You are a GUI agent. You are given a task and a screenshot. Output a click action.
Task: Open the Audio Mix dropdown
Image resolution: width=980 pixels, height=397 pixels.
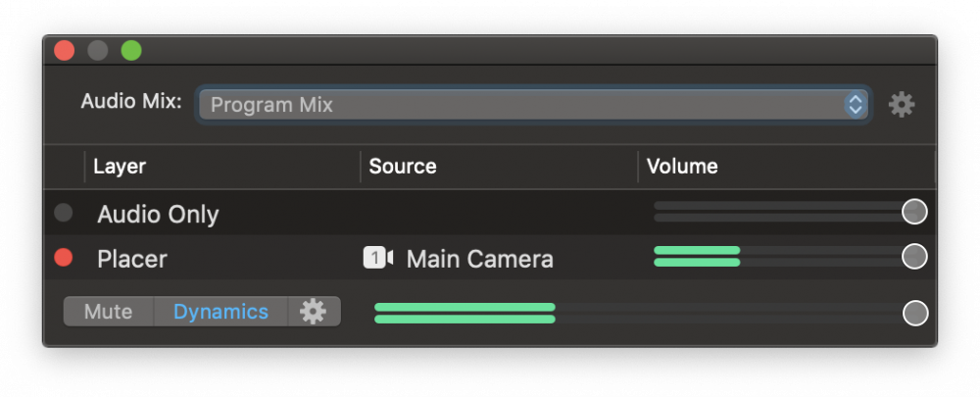point(533,105)
